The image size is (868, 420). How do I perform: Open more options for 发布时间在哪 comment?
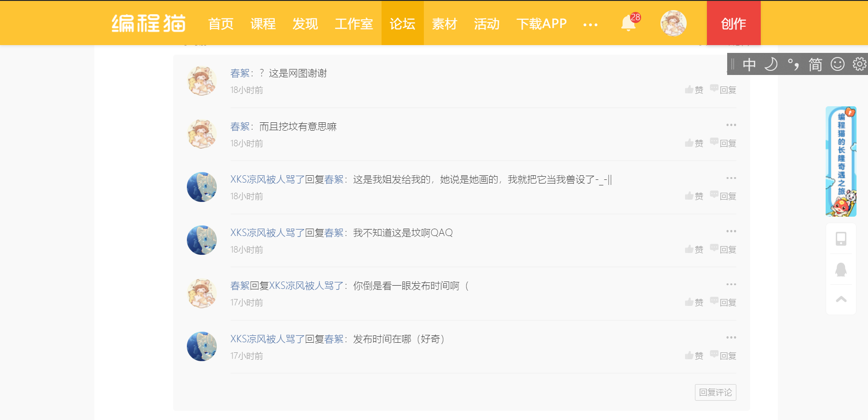731,337
